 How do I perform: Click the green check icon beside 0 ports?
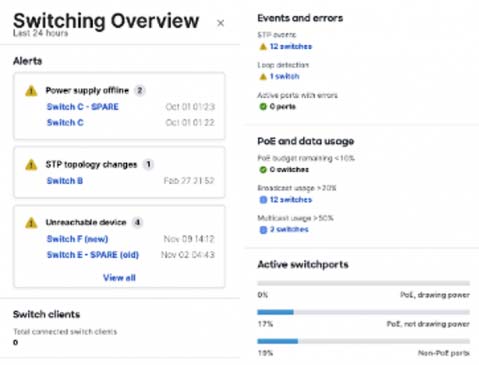tap(263, 107)
